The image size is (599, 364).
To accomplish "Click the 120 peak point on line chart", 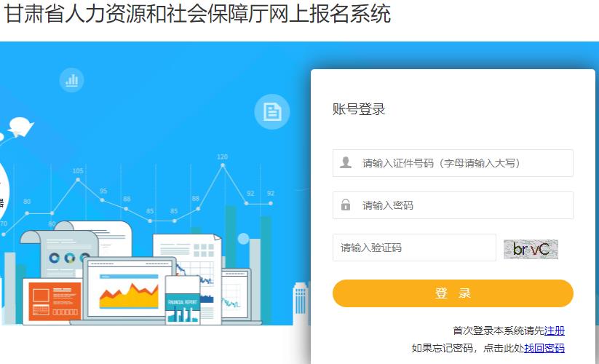I will pyautogui.click(x=223, y=165).
